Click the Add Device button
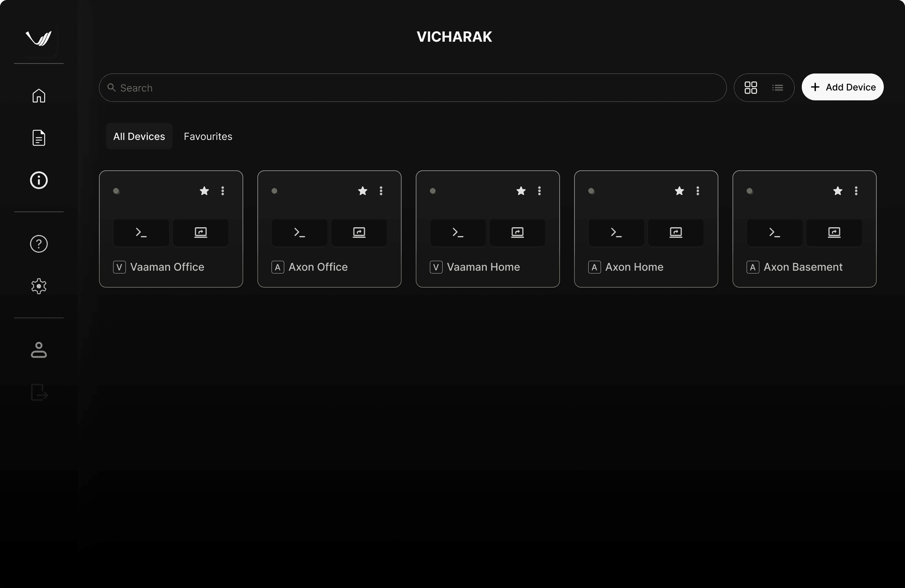905x588 pixels. coord(843,87)
